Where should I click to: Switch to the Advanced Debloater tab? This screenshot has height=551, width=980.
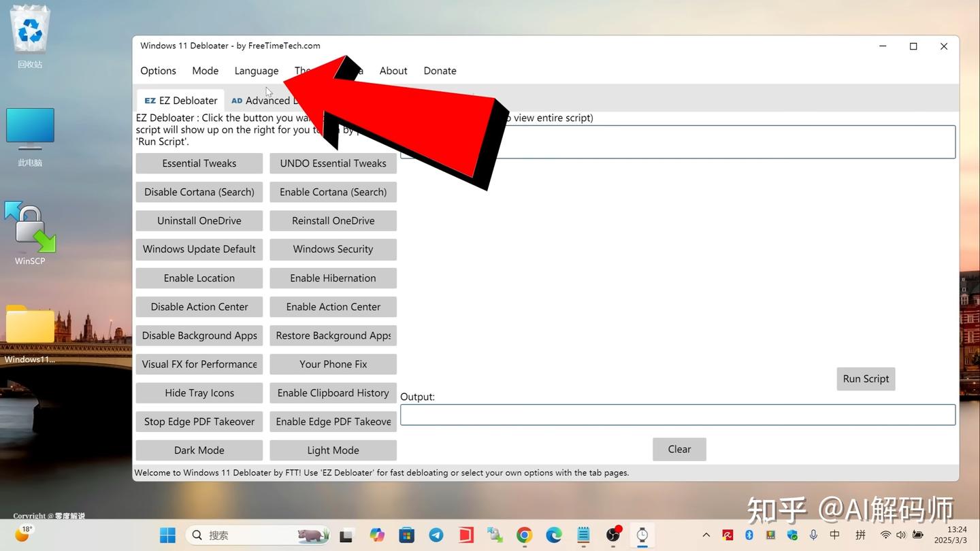pos(272,100)
